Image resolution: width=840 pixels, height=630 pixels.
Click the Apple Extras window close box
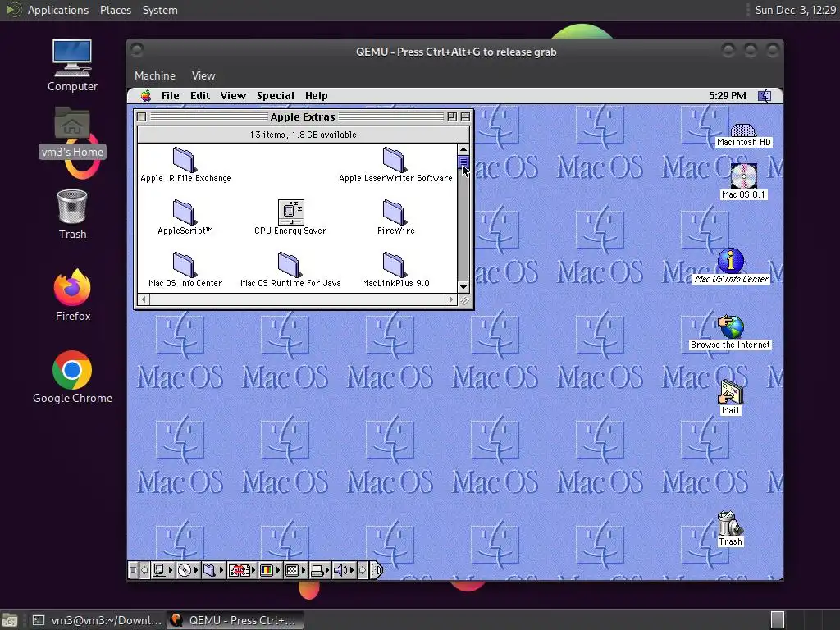pyautogui.click(x=141, y=116)
